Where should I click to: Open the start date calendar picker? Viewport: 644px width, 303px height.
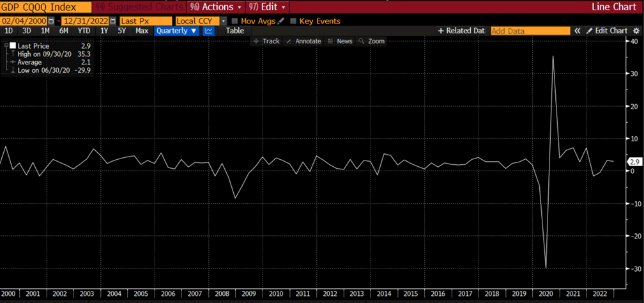52,21
